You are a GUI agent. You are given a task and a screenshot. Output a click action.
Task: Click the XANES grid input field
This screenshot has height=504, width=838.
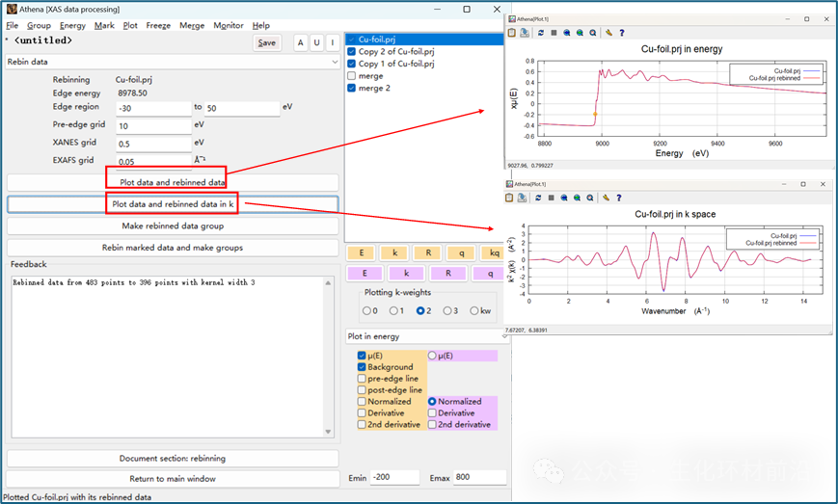pos(154,144)
